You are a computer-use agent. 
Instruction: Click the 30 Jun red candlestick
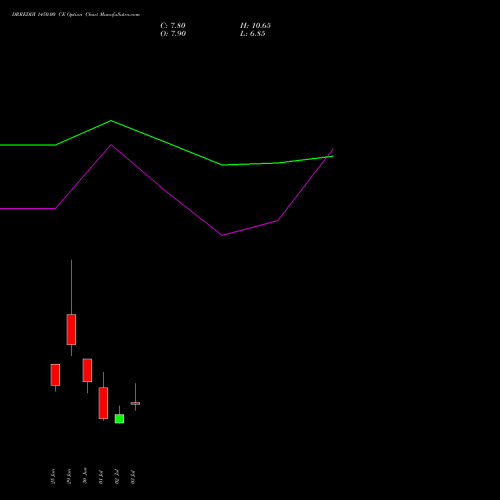(x=87, y=370)
